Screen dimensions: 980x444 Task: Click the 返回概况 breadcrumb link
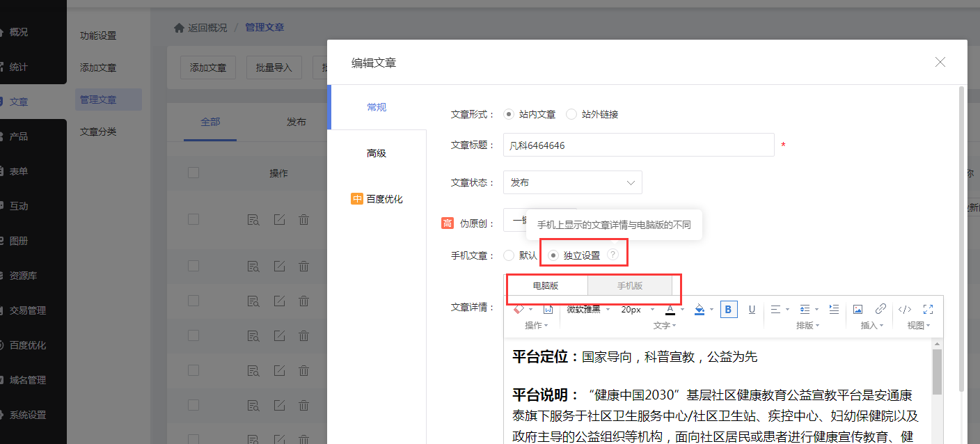click(x=207, y=28)
